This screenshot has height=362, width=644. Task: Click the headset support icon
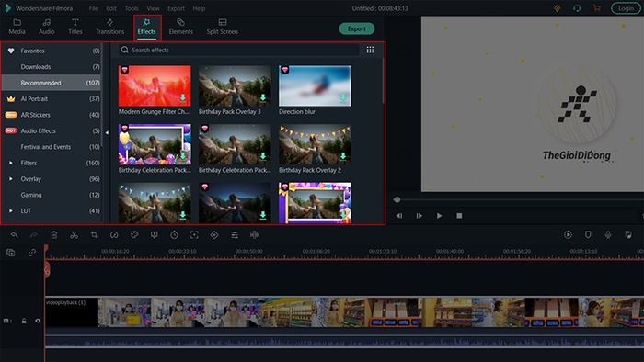coord(577,7)
